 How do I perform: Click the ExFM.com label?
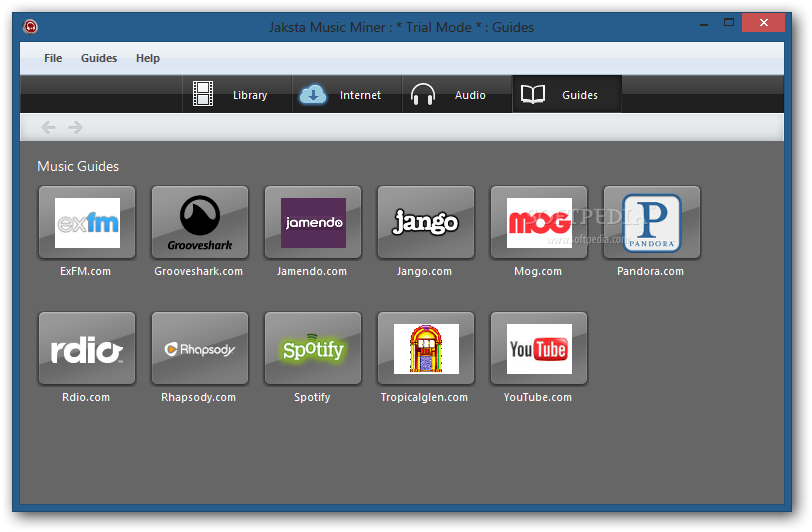85,271
